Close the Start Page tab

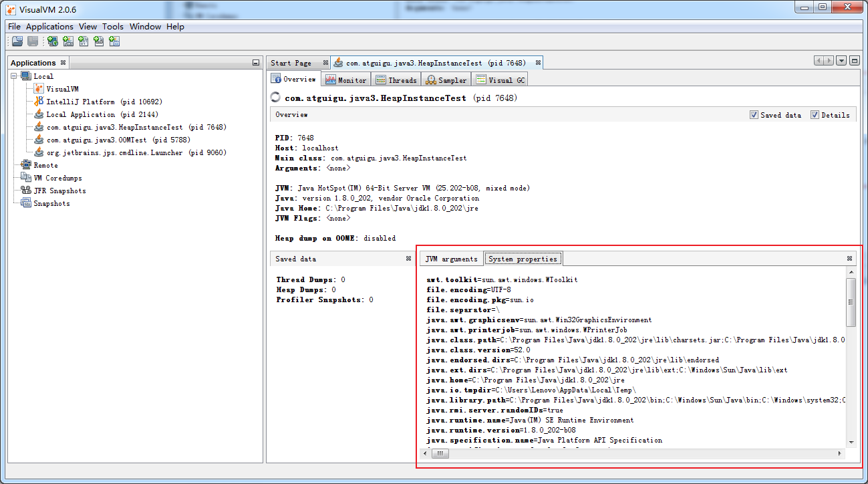pyautogui.click(x=325, y=63)
